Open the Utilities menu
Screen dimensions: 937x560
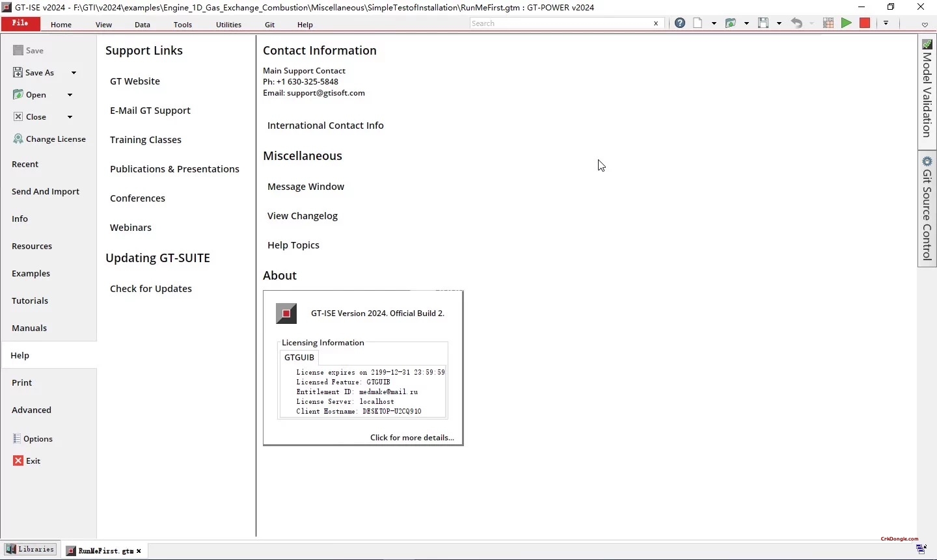click(228, 25)
